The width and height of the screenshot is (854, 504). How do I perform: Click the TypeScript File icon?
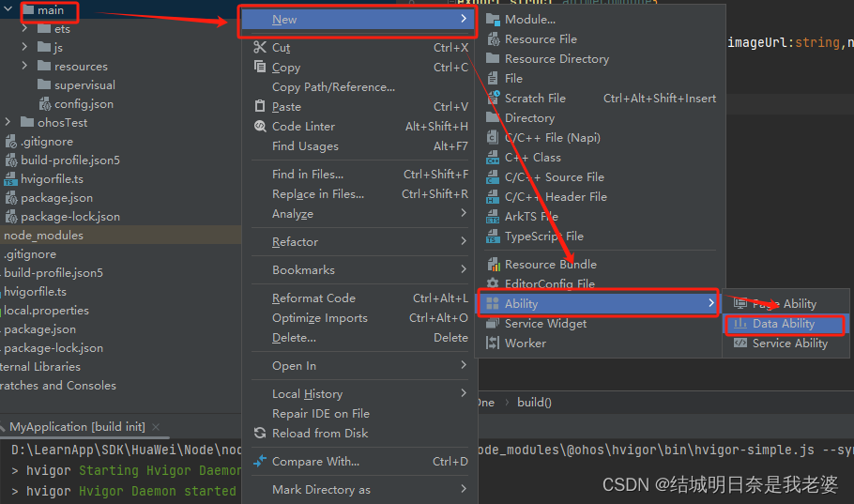(x=493, y=237)
